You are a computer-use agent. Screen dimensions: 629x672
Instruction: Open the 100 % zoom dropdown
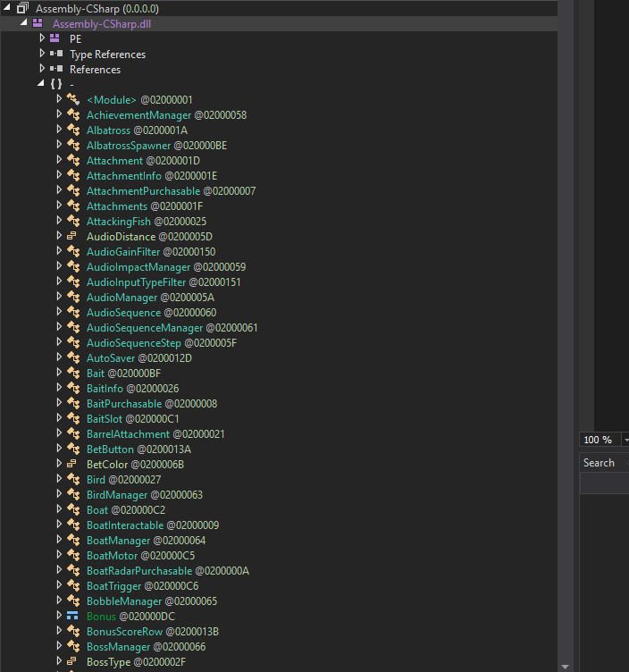(x=625, y=440)
